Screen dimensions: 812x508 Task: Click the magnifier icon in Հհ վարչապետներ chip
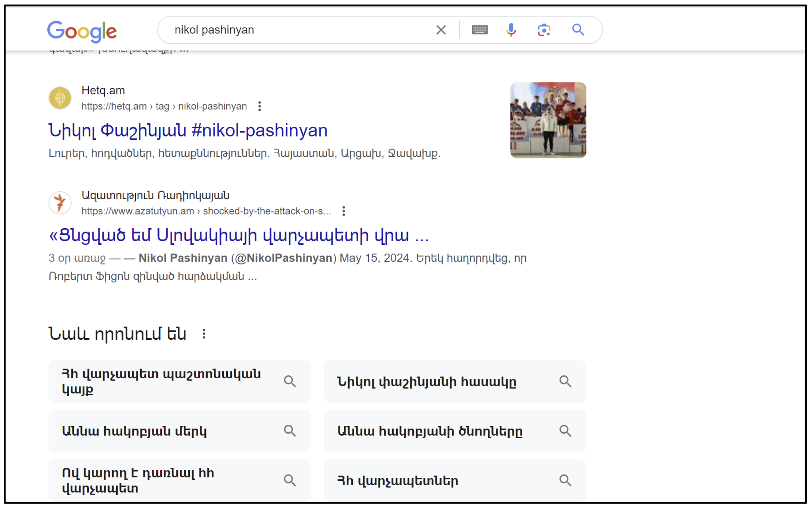(565, 480)
